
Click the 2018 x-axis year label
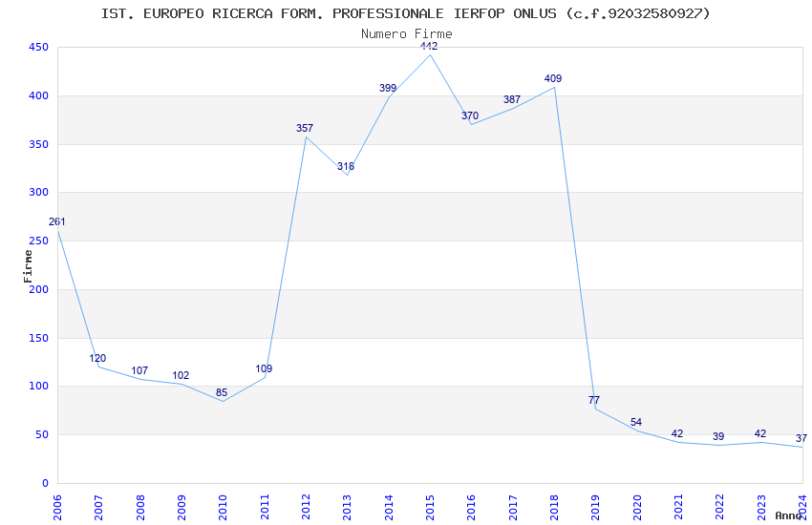554,508
